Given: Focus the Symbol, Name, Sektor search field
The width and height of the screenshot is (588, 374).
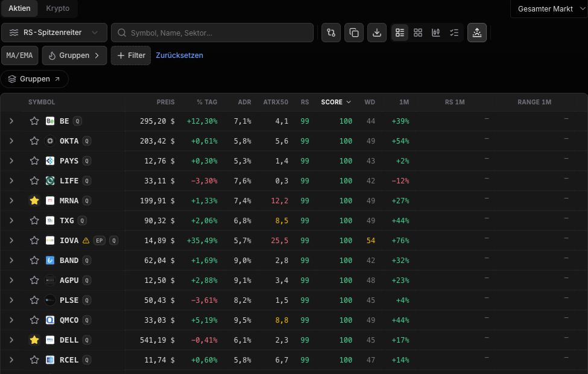Looking at the screenshot, I should tap(212, 33).
